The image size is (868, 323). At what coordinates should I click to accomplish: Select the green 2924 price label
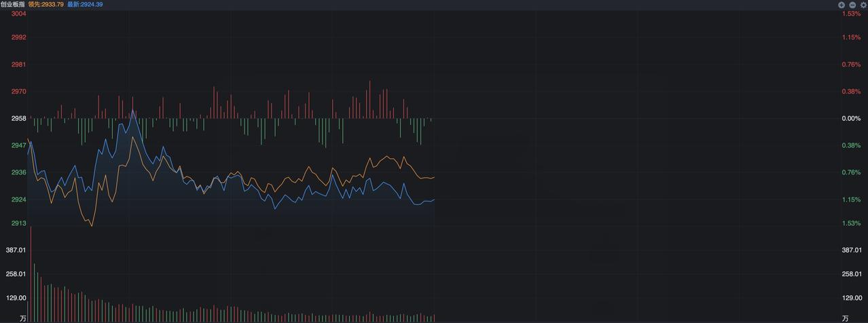point(19,199)
